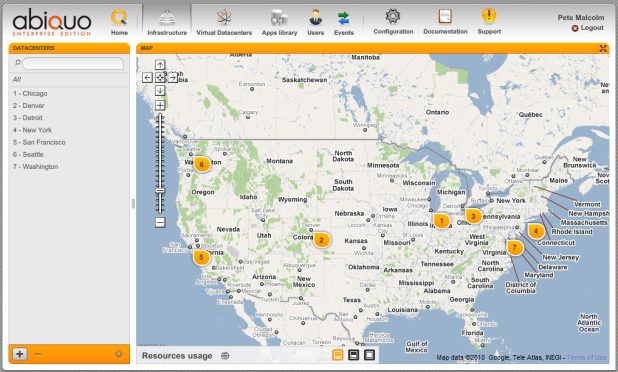Select the half-height panel layout

354,355
